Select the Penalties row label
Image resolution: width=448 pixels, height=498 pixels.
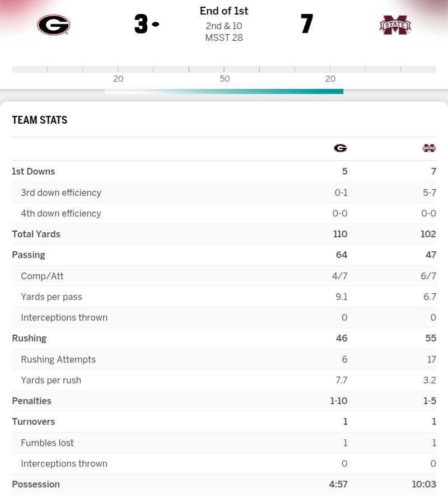pyautogui.click(x=31, y=401)
